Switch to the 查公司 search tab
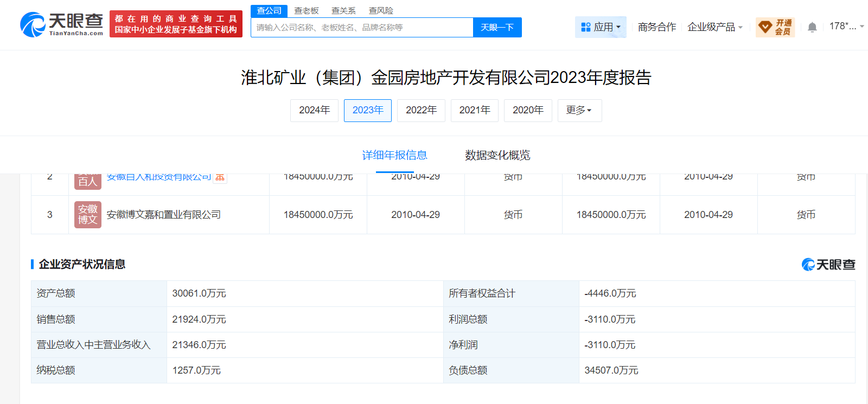This screenshot has height=404, width=868. [269, 11]
